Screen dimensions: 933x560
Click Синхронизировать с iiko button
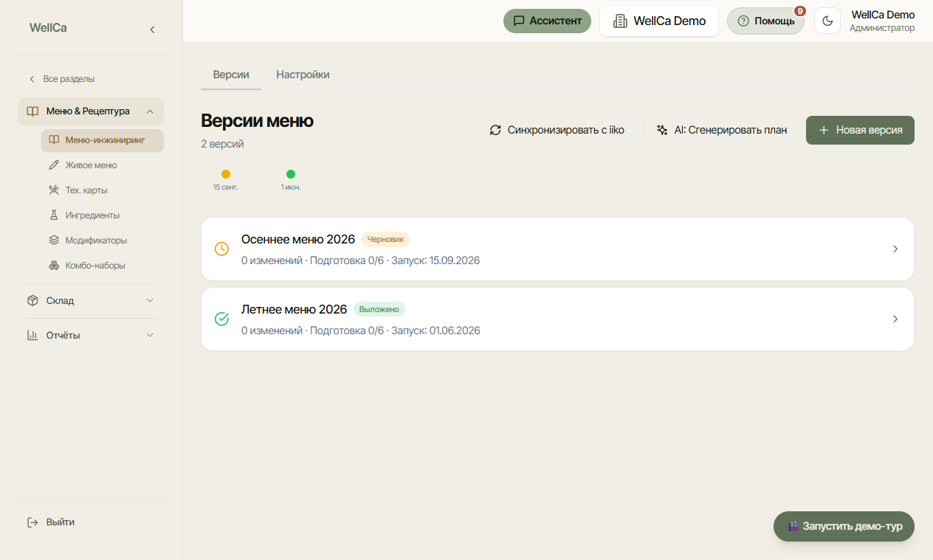pyautogui.click(x=557, y=130)
